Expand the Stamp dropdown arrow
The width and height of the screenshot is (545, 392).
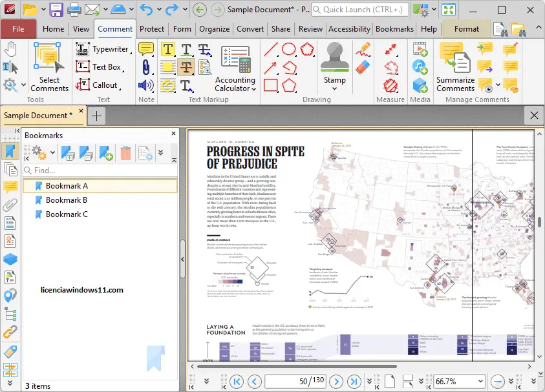point(334,89)
